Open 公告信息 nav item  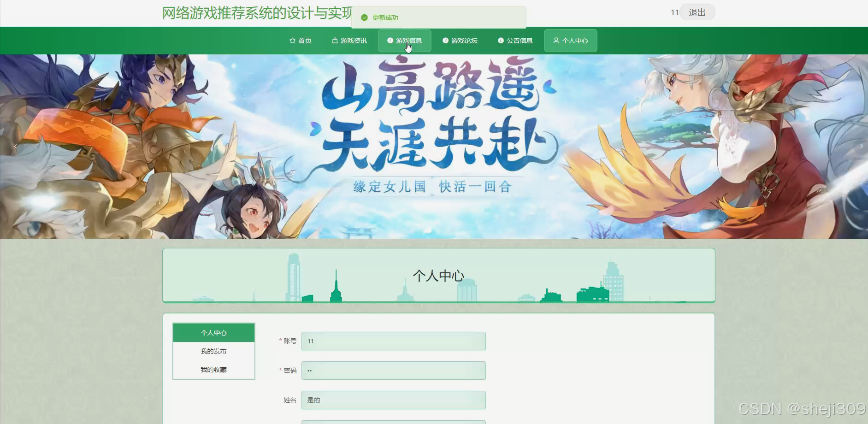point(515,41)
